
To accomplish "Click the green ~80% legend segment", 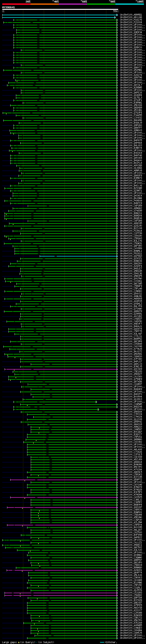I will click(x=101, y=4).
